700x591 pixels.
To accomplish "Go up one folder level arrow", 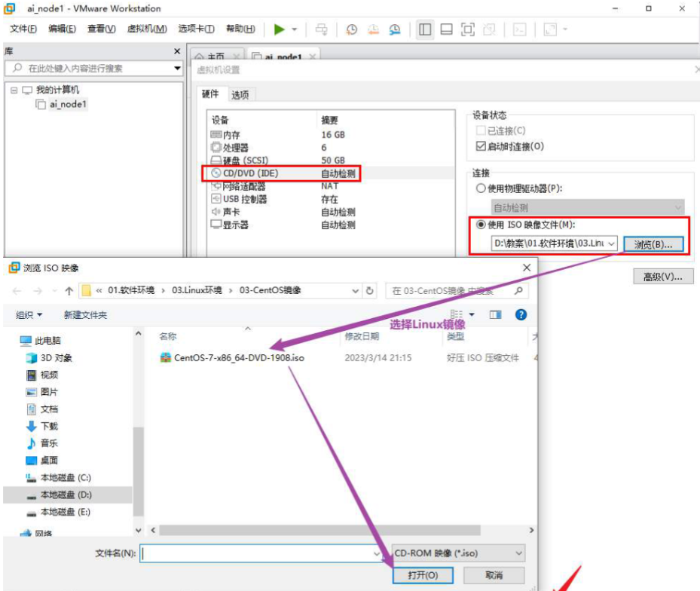I will [x=69, y=291].
